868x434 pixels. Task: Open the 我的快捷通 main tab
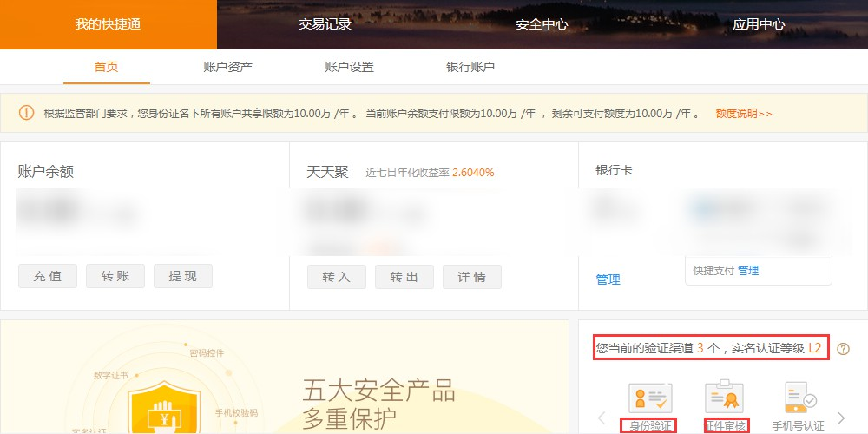108,24
